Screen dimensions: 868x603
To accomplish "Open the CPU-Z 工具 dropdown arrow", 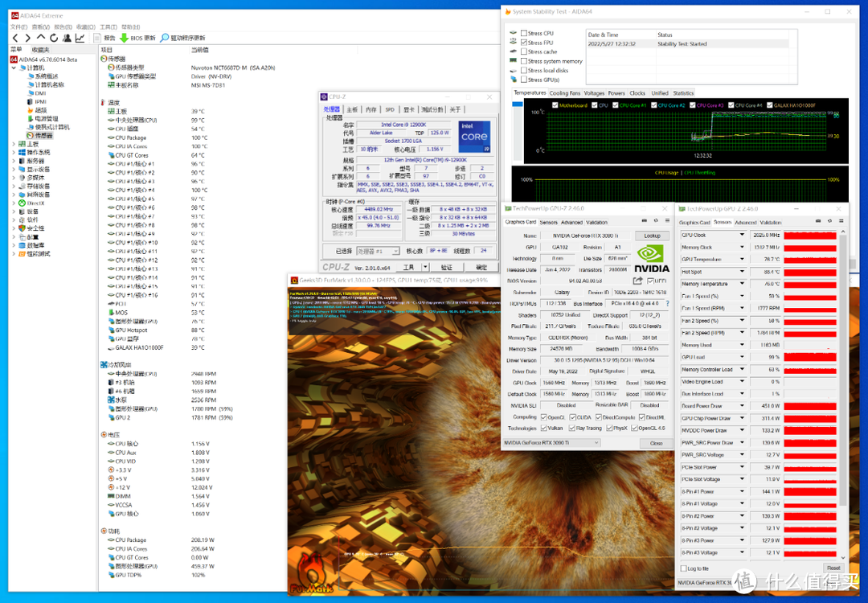I will pyautogui.click(x=425, y=267).
